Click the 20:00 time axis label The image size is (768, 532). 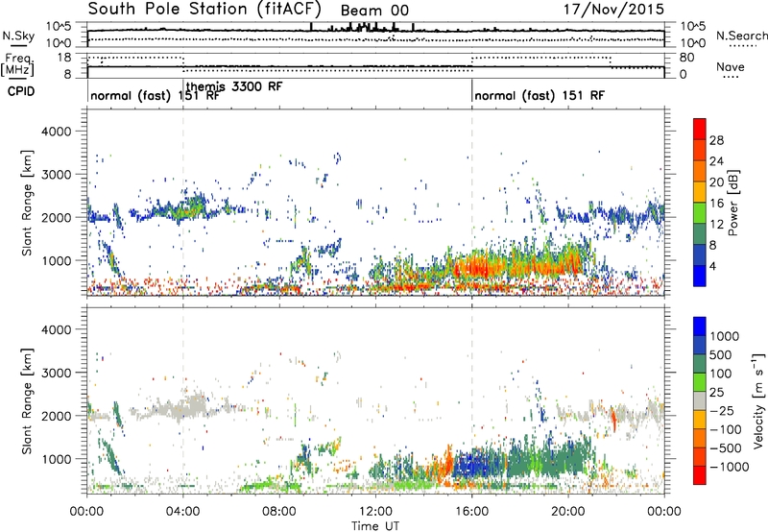coord(568,512)
